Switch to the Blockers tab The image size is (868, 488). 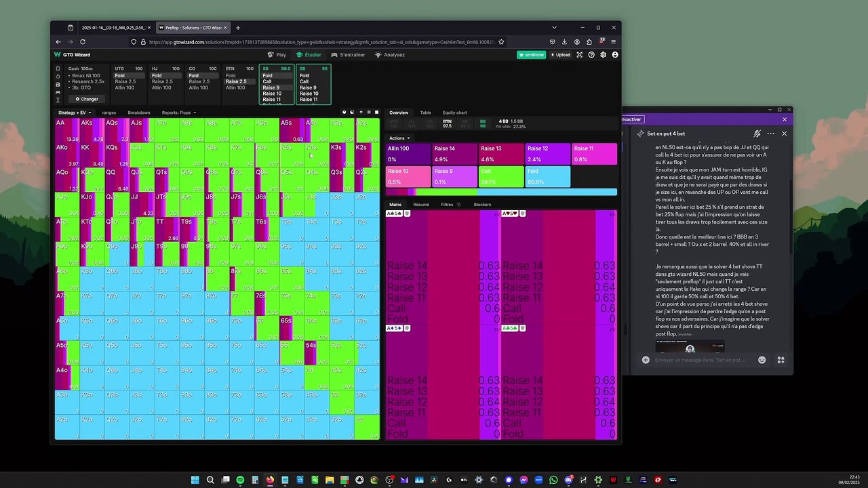click(482, 204)
